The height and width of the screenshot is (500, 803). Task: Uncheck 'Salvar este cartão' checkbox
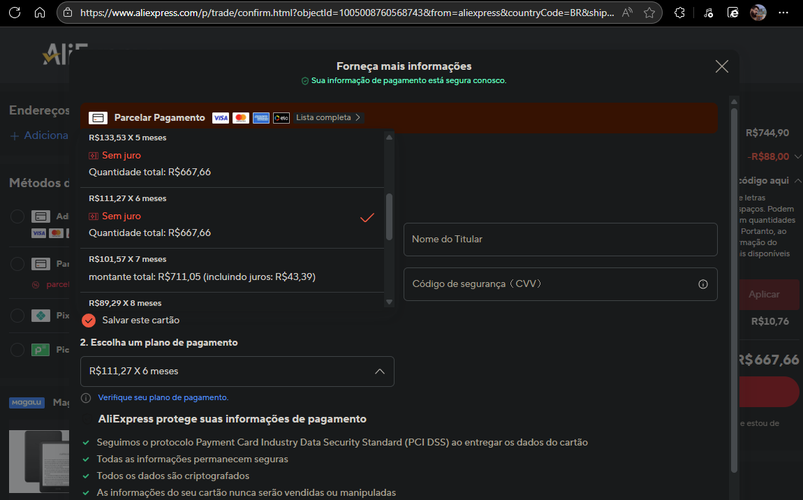tap(89, 320)
